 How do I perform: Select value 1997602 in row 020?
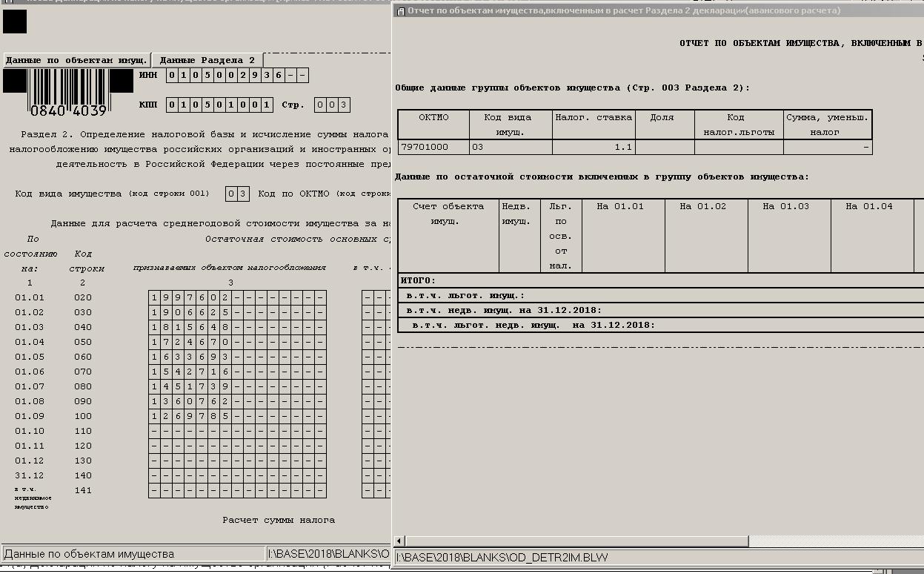coord(237,297)
